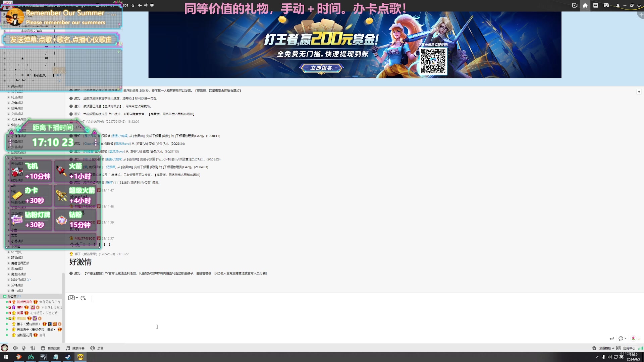The height and width of the screenshot is (362, 644).
Task: Open the audio mixer sliders icon
Action: (33, 348)
